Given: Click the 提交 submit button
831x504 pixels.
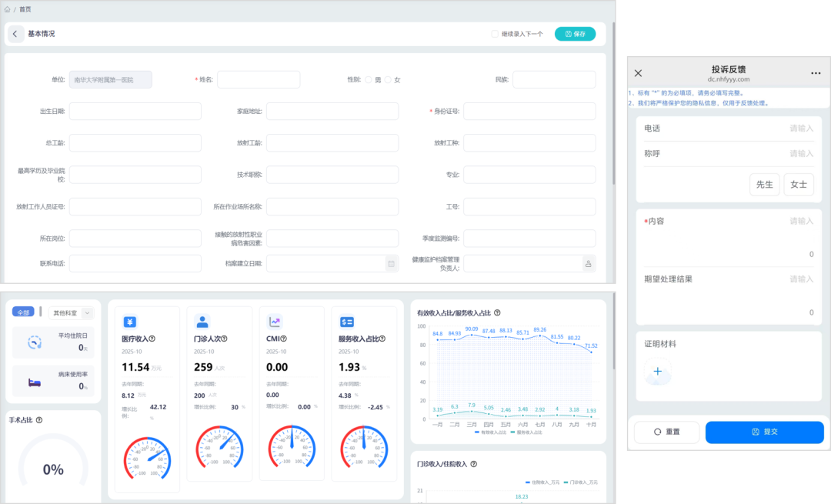Looking at the screenshot, I should 764,432.
